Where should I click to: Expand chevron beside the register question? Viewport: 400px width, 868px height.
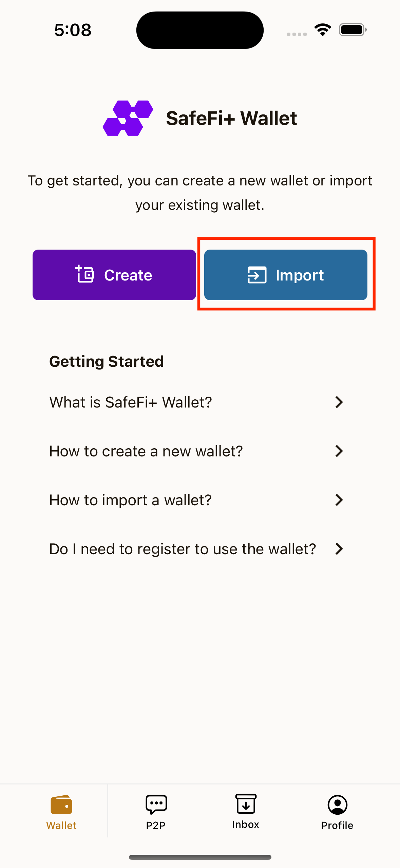(x=339, y=549)
